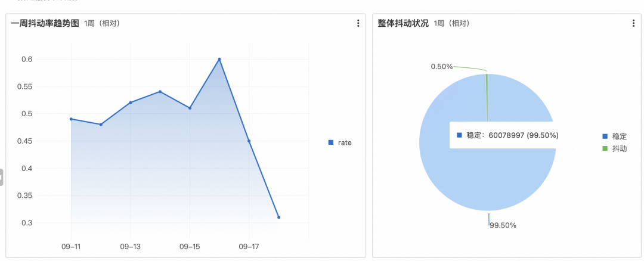The height and width of the screenshot is (261, 644).
Task: Click the 0.6 peak data point
Action: coord(219,59)
